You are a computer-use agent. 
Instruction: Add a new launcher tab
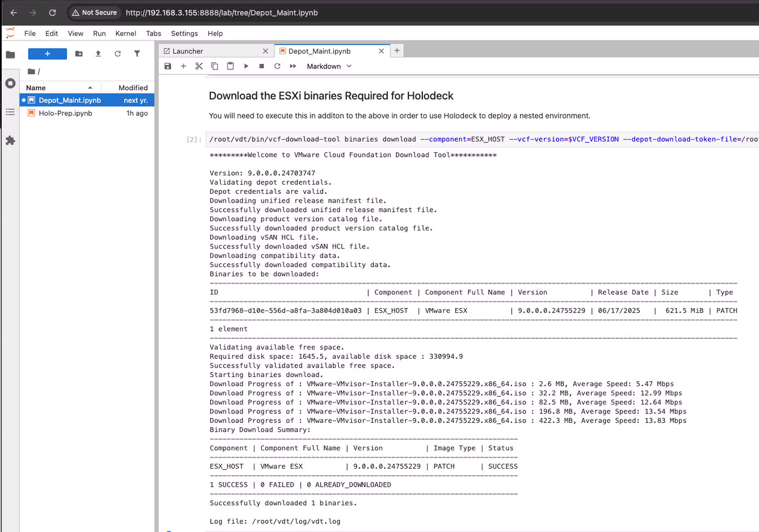tap(397, 51)
